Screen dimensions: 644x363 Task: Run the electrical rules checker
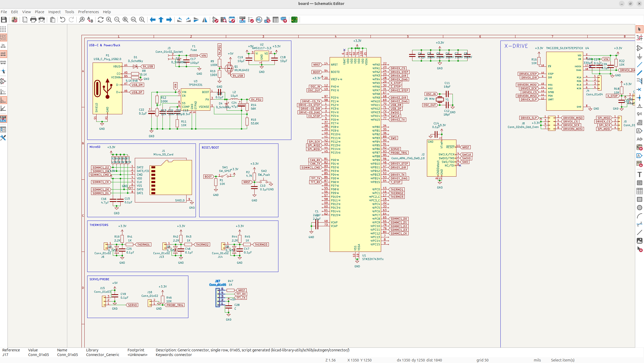(251, 20)
